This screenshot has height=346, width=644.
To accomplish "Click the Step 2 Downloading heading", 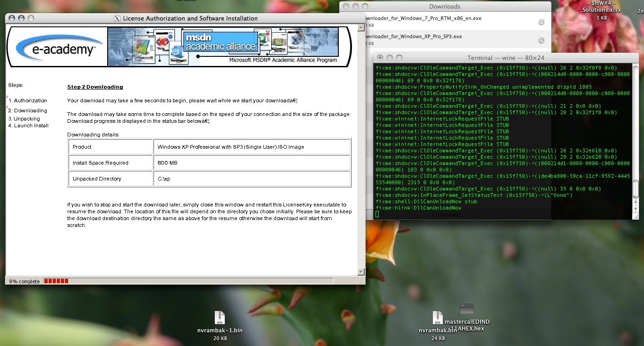I will (95, 87).
